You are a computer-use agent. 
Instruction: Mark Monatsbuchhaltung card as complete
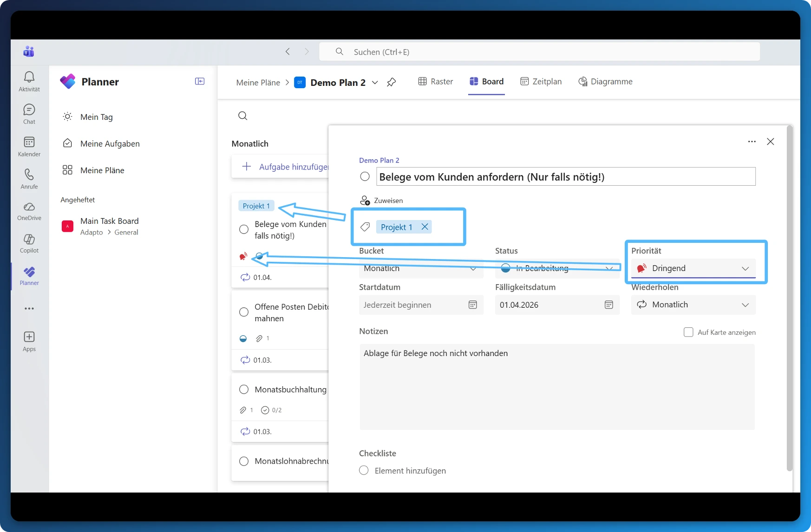(243, 389)
